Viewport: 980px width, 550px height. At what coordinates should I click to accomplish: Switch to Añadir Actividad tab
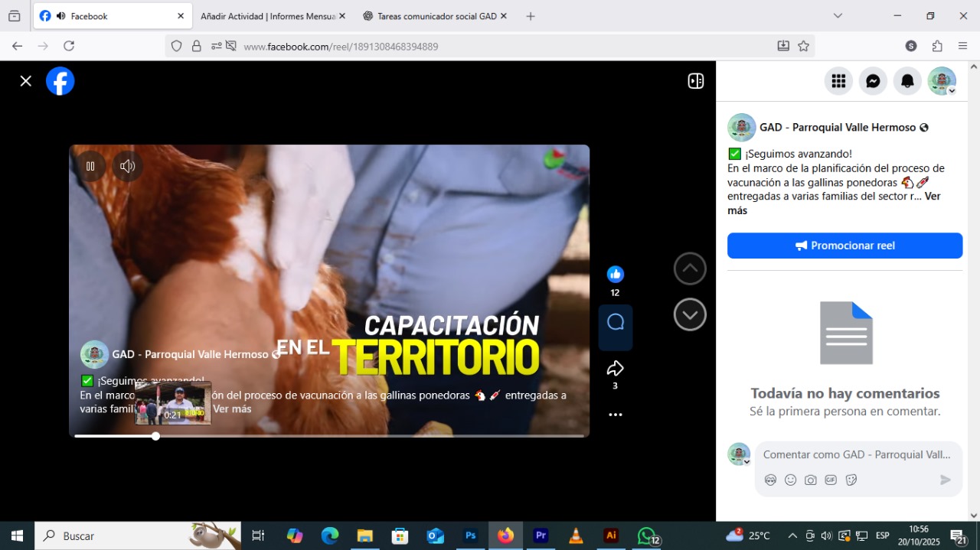pyautogui.click(x=267, y=16)
